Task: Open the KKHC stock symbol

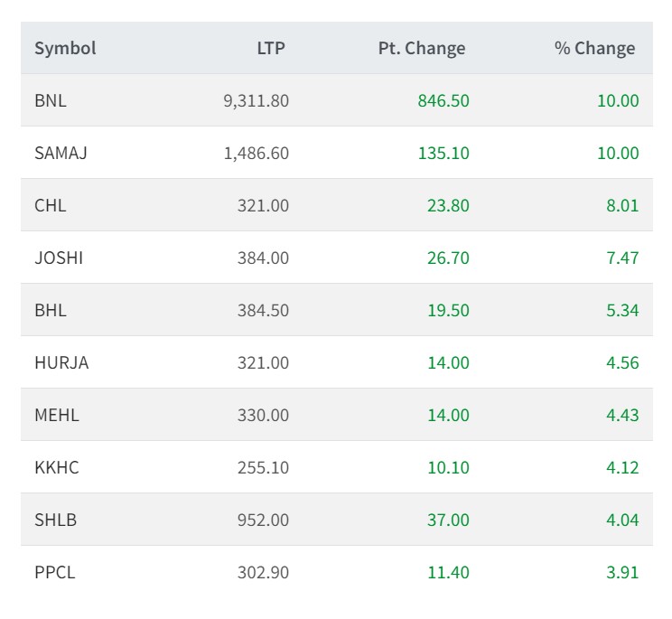Action: click(x=57, y=467)
